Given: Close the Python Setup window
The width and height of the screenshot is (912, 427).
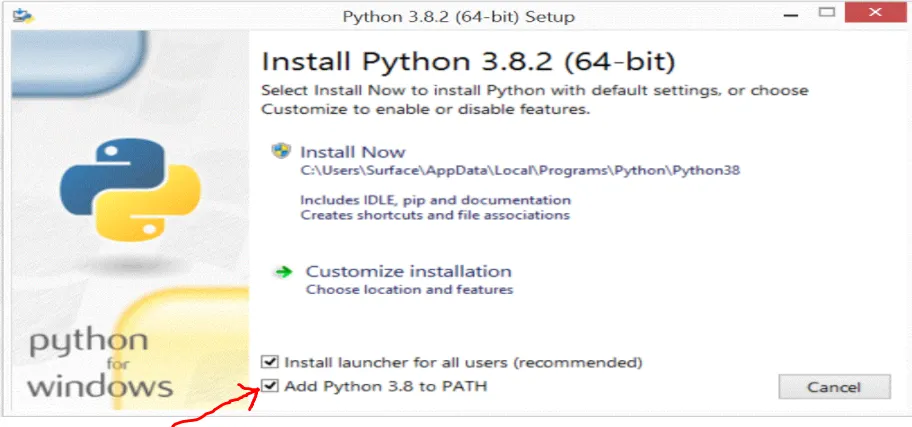Looking at the screenshot, I should click(875, 12).
